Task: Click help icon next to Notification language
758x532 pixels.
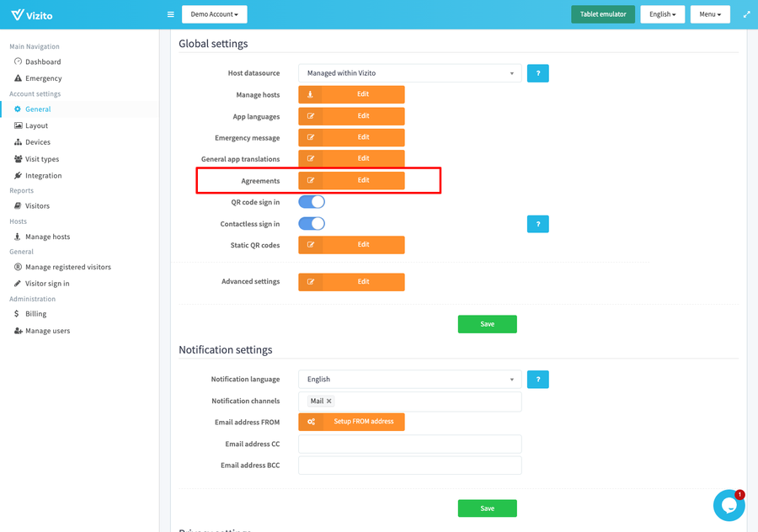Action: [x=537, y=380]
